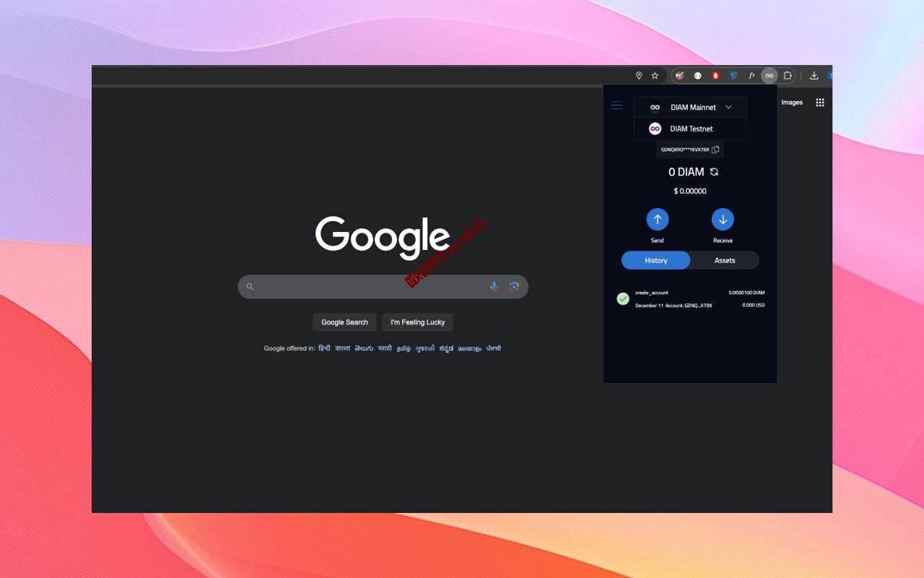924x578 pixels.
Task: Open the DIAM wallet hamburger menu
Action: [616, 105]
